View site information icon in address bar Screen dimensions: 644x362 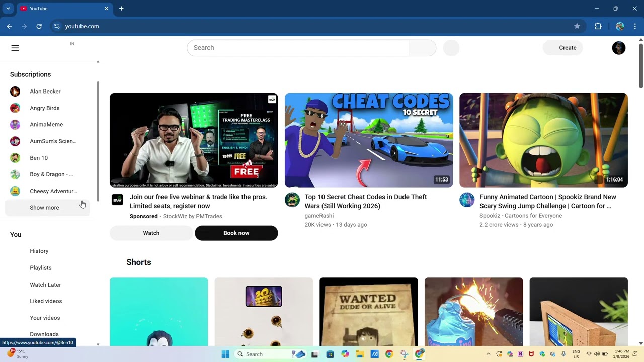click(x=57, y=26)
